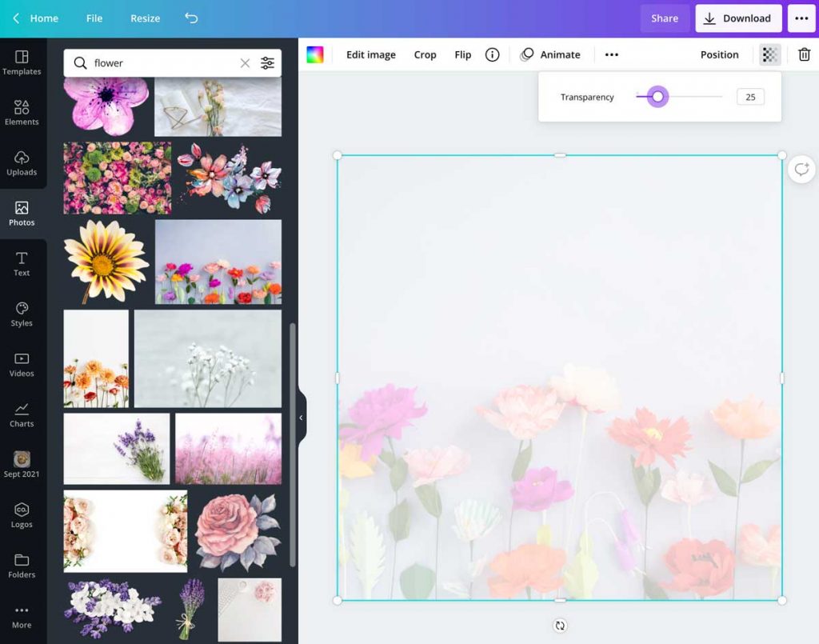Open the File menu
This screenshot has height=644, width=819.
94,18
